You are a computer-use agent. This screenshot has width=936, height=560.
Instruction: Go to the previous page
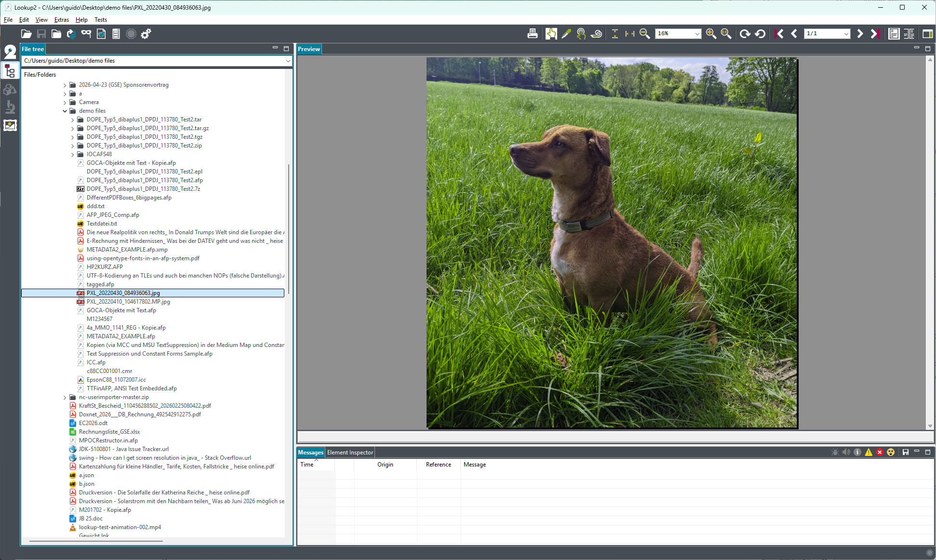pos(794,34)
